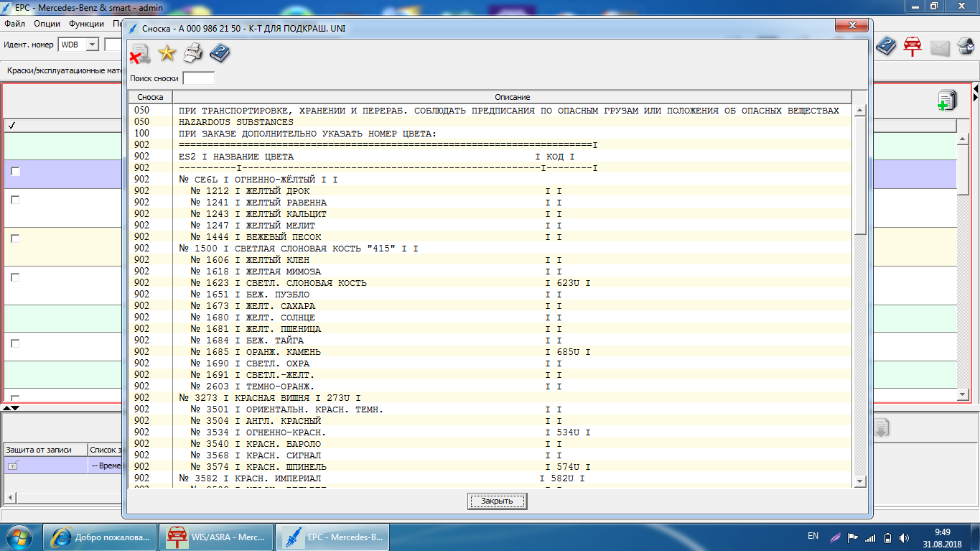
Task: Click the footnote list scrollbar up arrow
Action: 860,110
